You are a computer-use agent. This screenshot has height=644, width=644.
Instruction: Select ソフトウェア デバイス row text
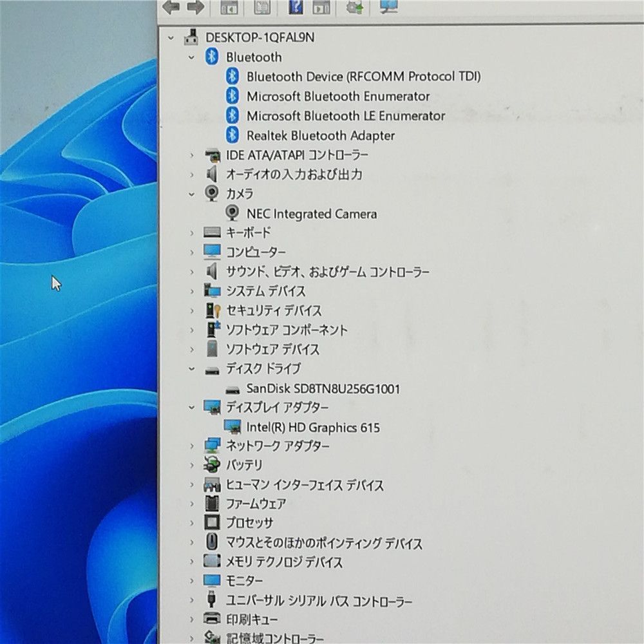click(x=272, y=350)
